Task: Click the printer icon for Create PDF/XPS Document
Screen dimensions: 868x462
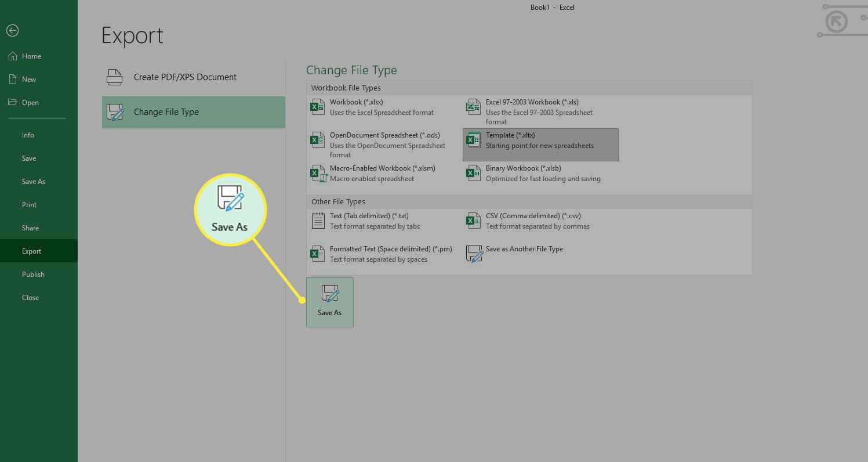Action: pos(114,77)
